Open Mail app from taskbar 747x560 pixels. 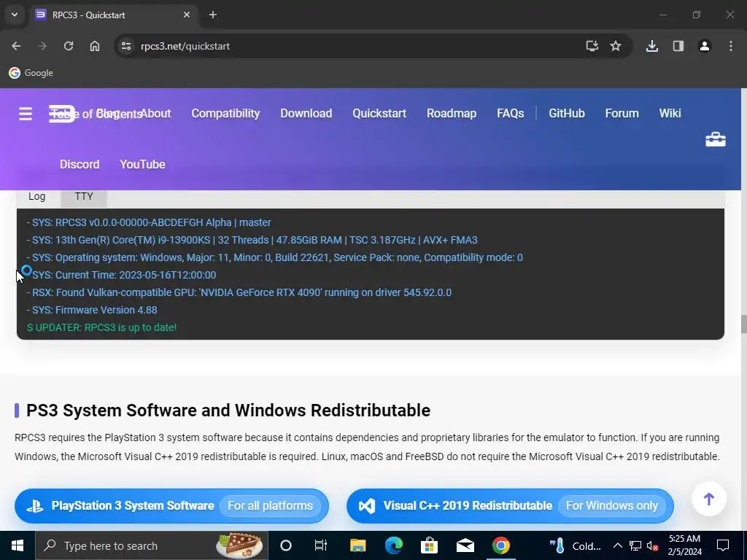point(465,545)
